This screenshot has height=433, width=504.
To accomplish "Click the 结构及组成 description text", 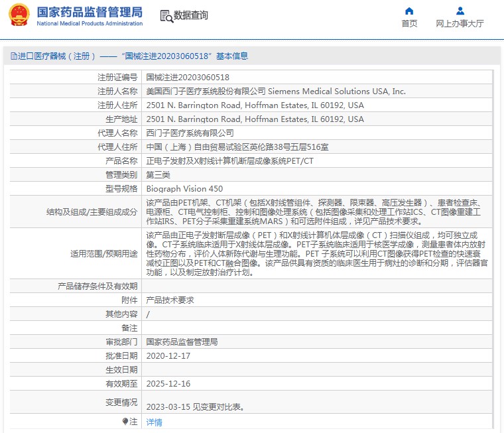I will [x=314, y=212].
